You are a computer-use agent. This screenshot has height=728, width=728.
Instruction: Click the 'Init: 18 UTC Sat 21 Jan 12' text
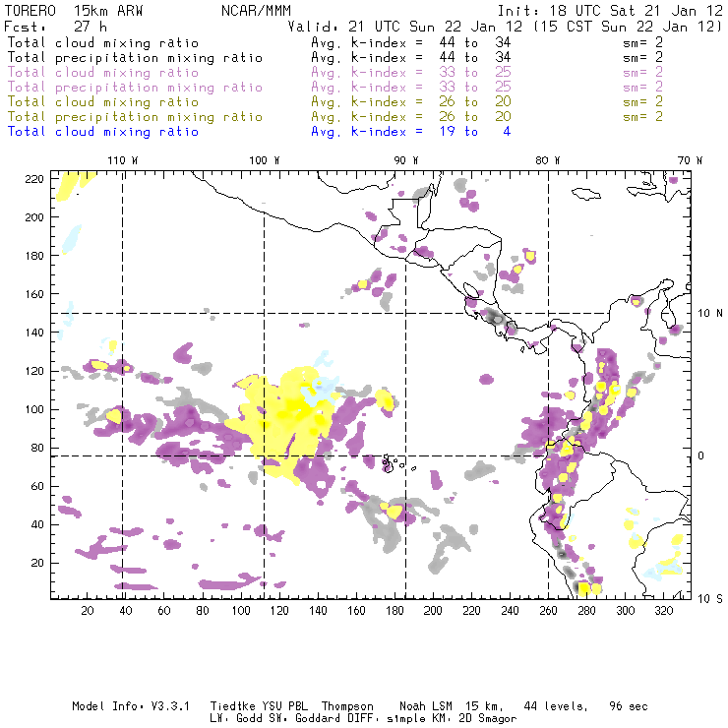[610, 11]
